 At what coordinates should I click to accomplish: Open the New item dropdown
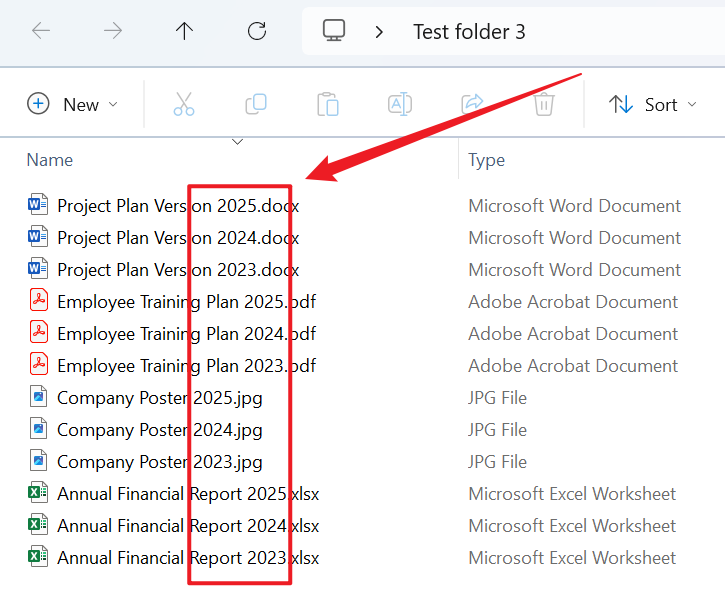(72, 104)
